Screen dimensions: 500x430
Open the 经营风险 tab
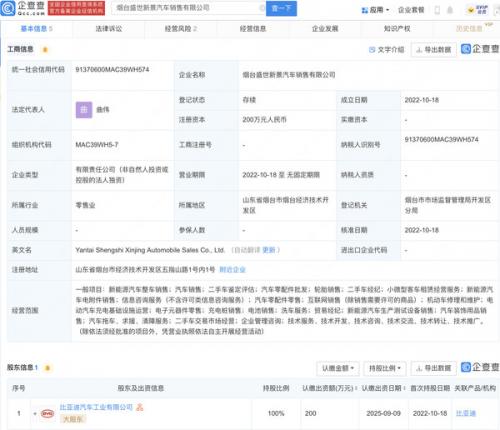tap(180, 29)
